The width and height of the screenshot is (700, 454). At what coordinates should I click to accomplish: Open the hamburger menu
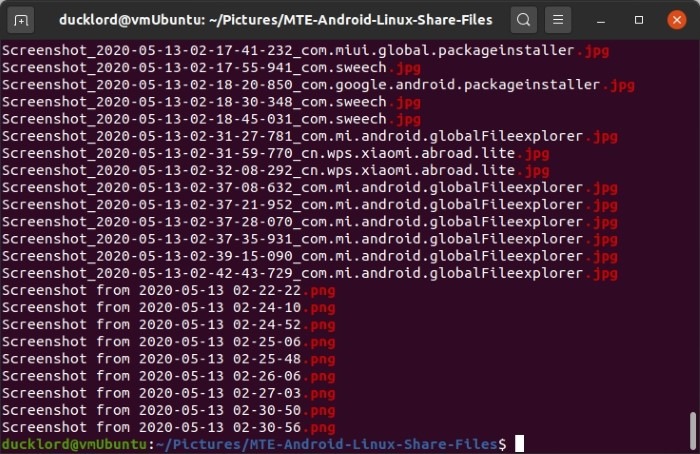(560, 19)
